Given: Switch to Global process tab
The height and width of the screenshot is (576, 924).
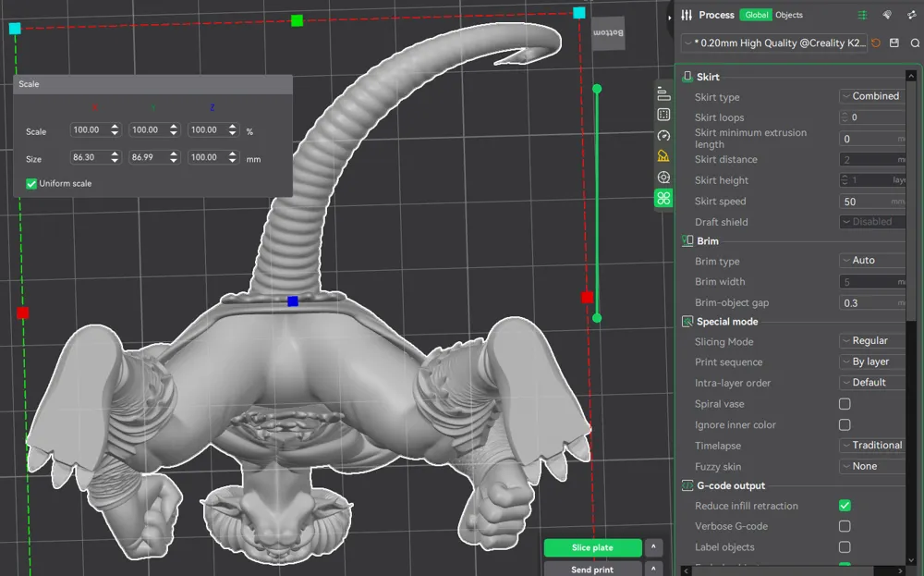Looking at the screenshot, I should pyautogui.click(x=756, y=15).
